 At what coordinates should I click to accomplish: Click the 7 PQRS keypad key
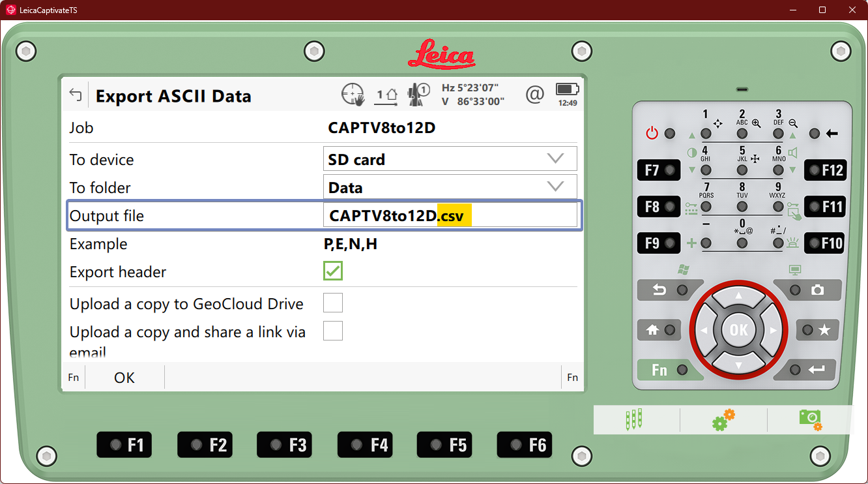click(x=706, y=207)
